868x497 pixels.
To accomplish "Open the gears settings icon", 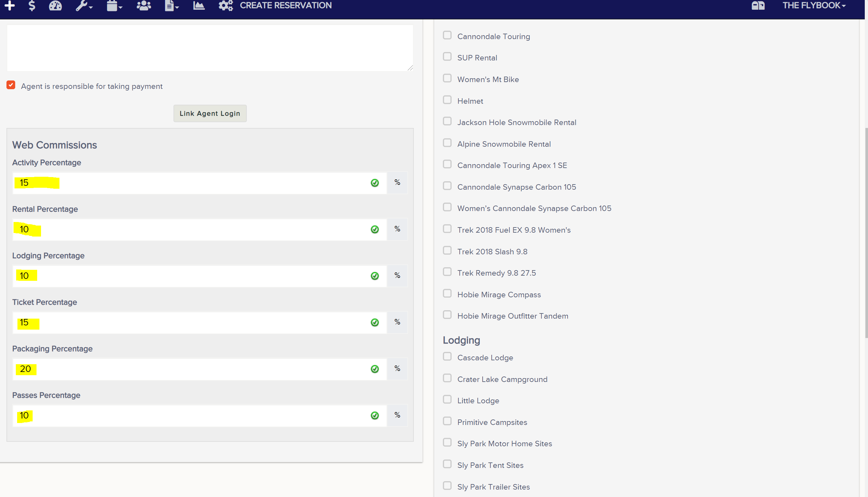I will pos(225,5).
